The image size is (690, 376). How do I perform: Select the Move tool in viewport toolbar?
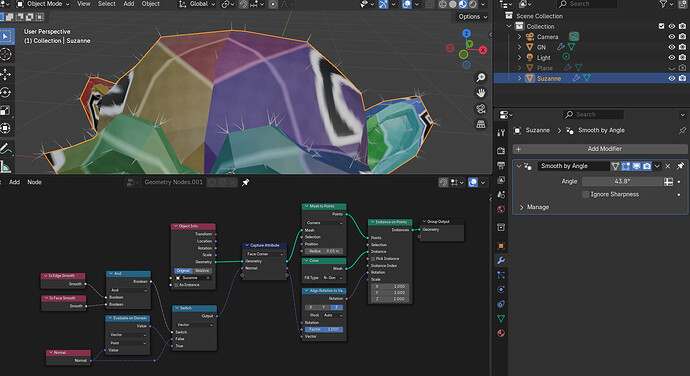coord(6,74)
